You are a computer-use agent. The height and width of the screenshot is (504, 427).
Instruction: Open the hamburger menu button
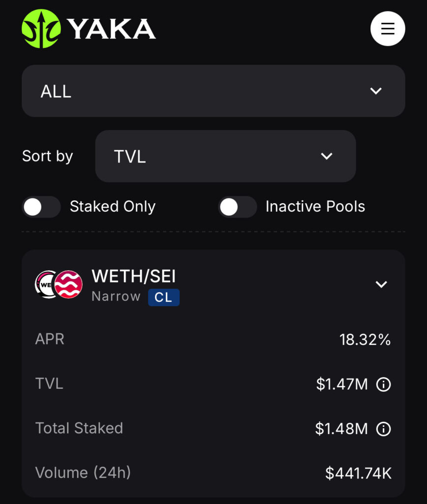tap(388, 29)
